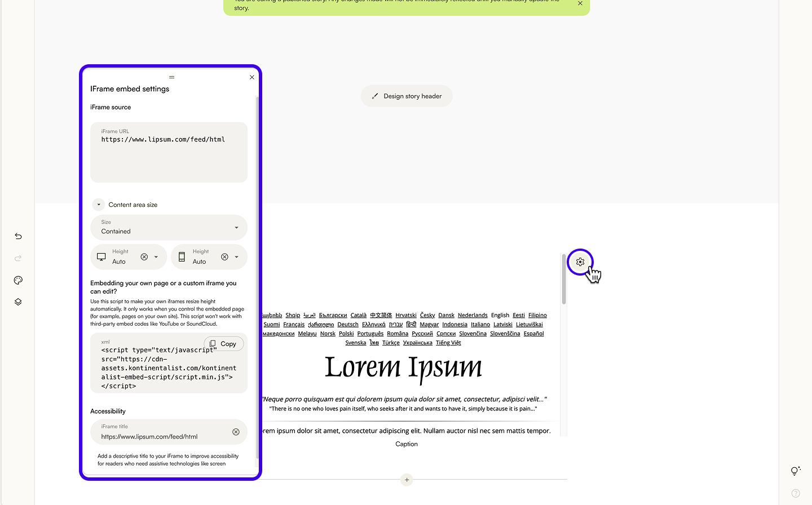Screen dimensions: 812x505
Task: Click the Accessibility section heading
Action: [x=108, y=411]
